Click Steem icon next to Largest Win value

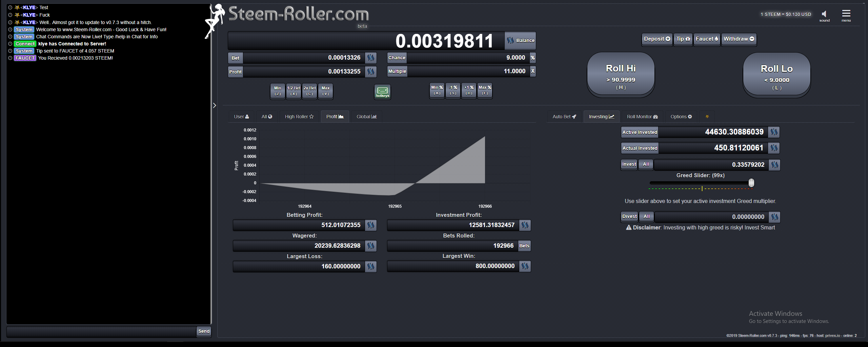point(525,266)
